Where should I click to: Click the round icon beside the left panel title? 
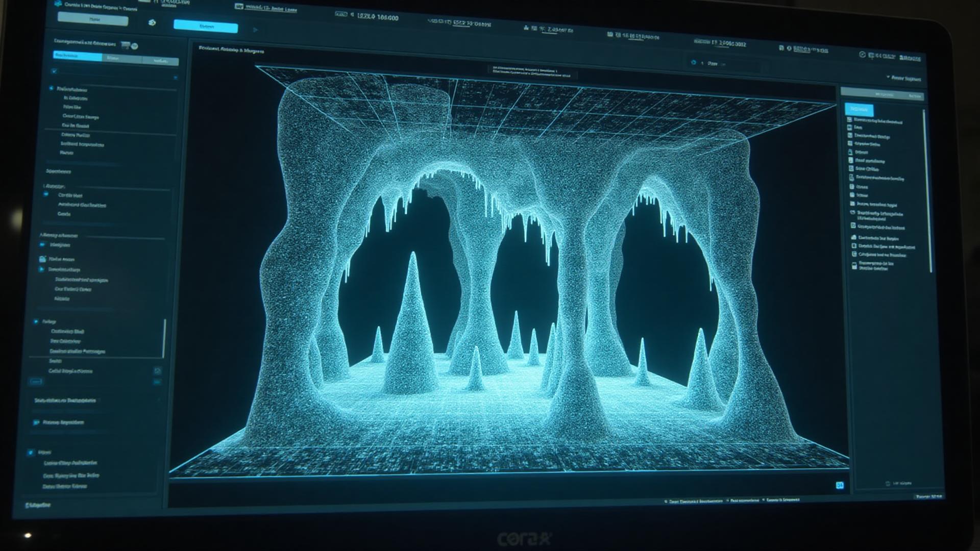point(135,46)
